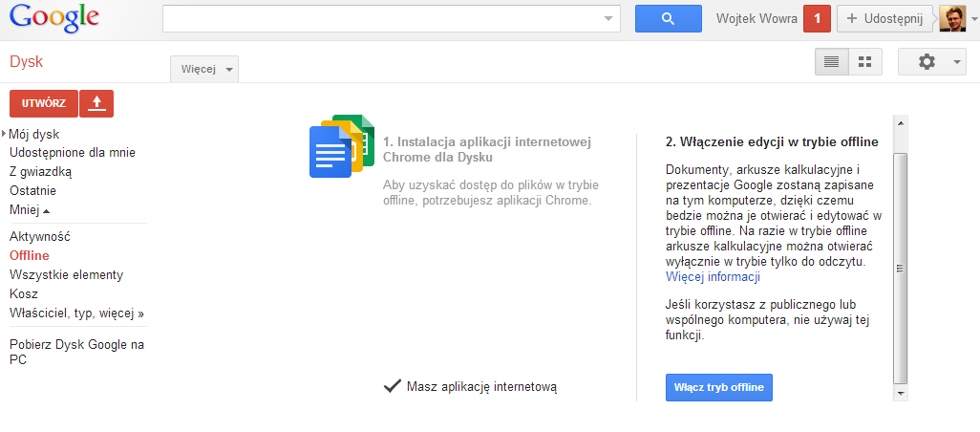Switch to grid view
This screenshot has height=432, width=980.
(x=865, y=62)
